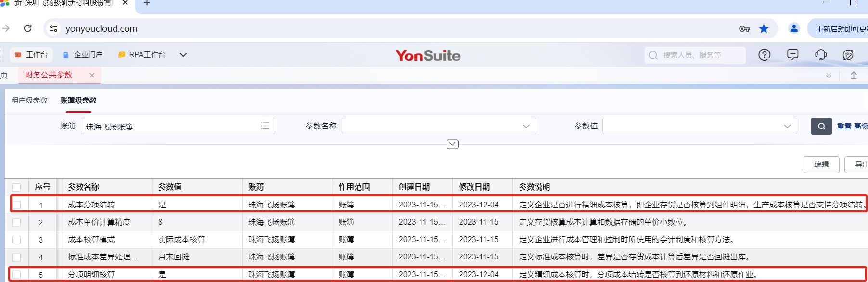Open the messages chat icon
The image size is (868, 282).
[x=792, y=55]
